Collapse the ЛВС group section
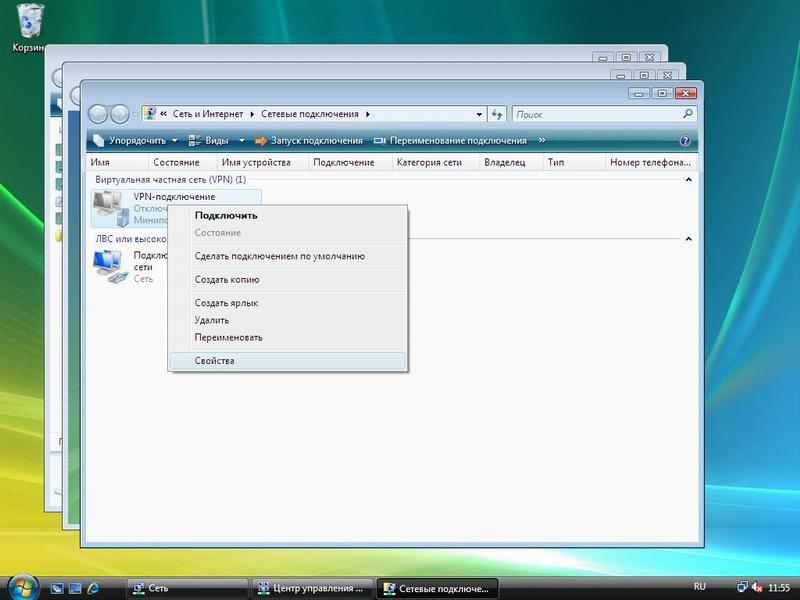Viewport: 800px width, 600px height. pyautogui.click(x=688, y=239)
